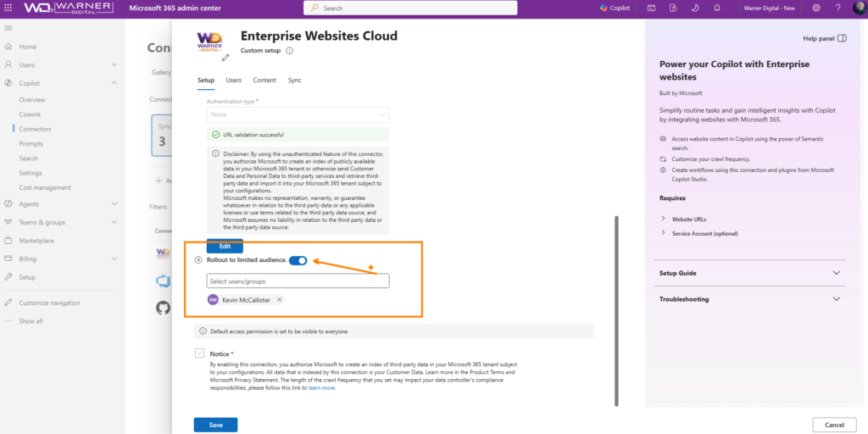Collapse the Copilot section chevron
Screen dimensions: 868x434
114,83
